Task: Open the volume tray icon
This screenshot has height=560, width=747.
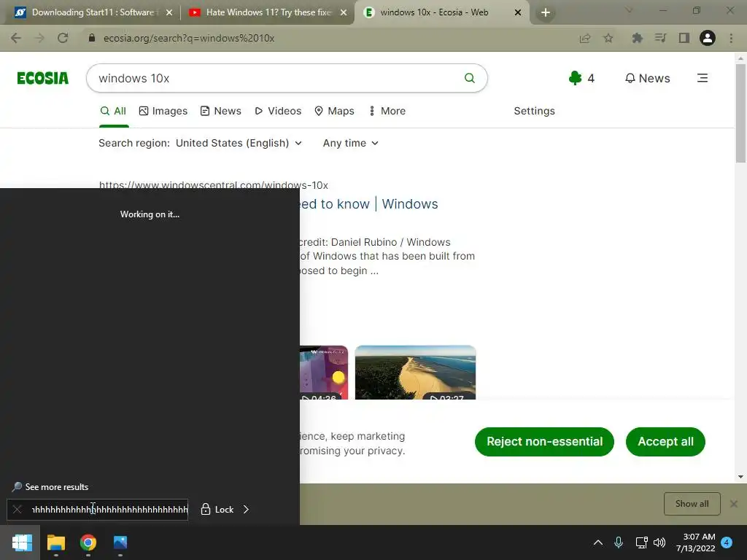Action: 659,542
